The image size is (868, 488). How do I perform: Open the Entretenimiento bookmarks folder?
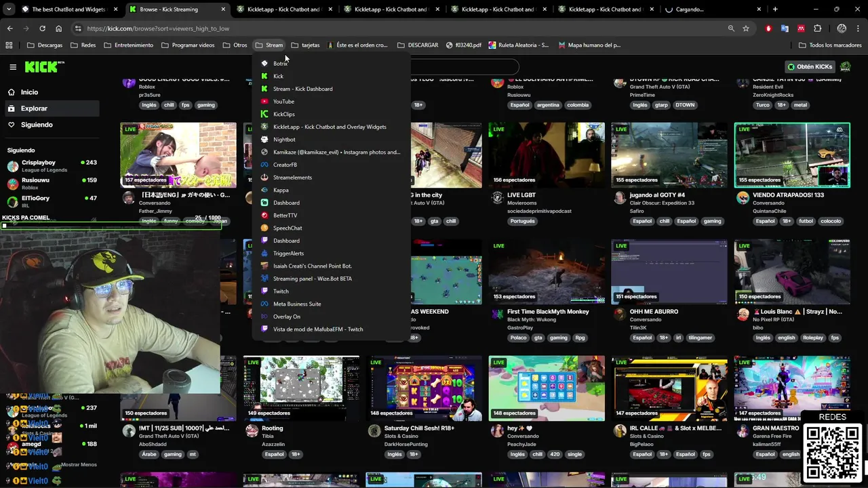pos(128,45)
